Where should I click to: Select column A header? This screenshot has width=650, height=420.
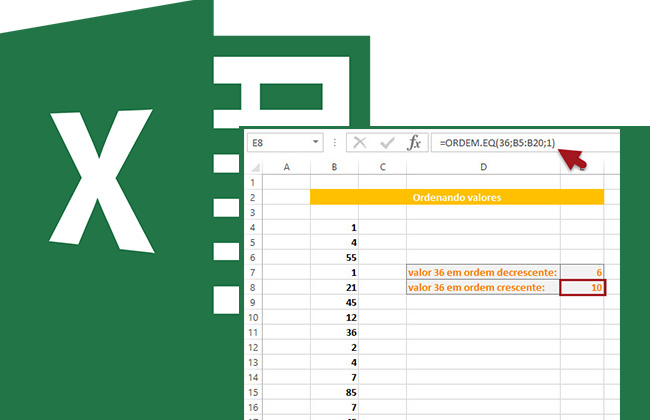(286, 167)
